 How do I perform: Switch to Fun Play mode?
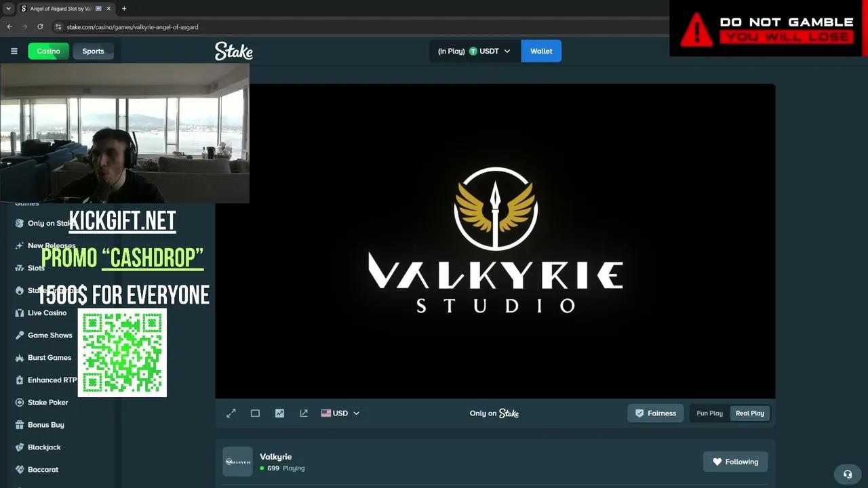point(709,413)
